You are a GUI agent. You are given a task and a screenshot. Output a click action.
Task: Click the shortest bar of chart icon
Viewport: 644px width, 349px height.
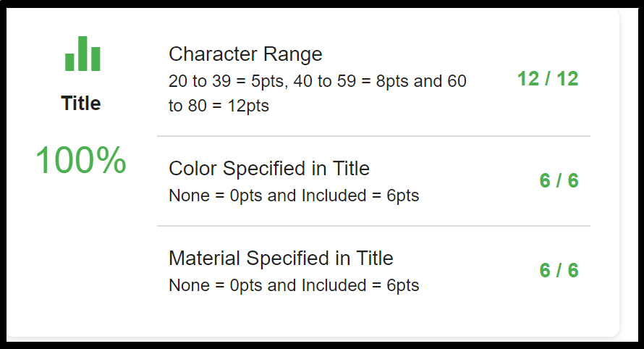[69, 62]
